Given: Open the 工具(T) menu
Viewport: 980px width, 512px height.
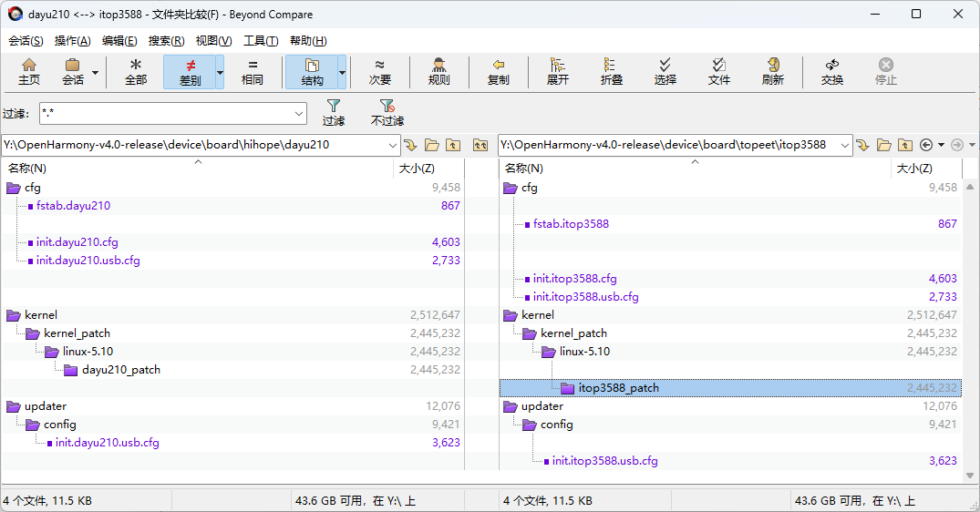Looking at the screenshot, I should [261, 41].
